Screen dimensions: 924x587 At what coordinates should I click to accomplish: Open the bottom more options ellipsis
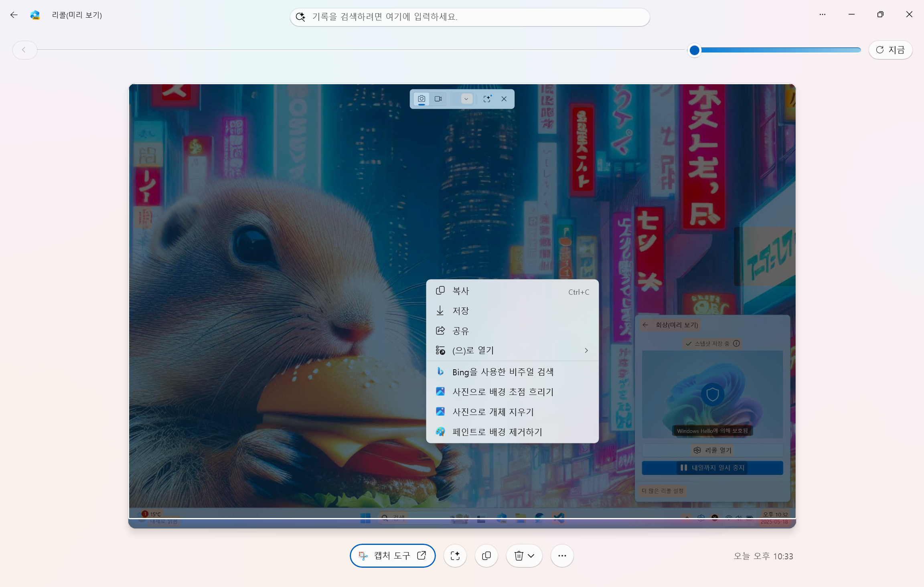pos(562,556)
